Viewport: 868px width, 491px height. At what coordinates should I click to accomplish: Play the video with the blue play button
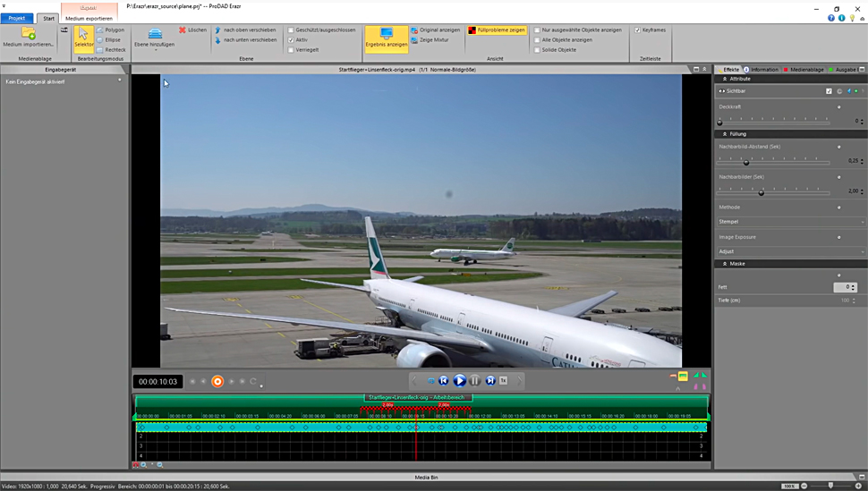[x=459, y=380]
